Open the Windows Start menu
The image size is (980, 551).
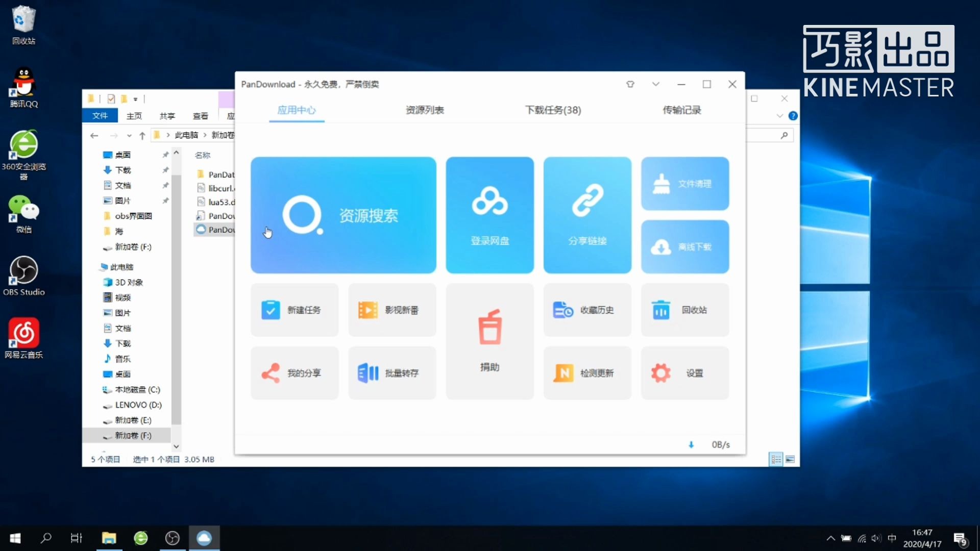coord(15,538)
